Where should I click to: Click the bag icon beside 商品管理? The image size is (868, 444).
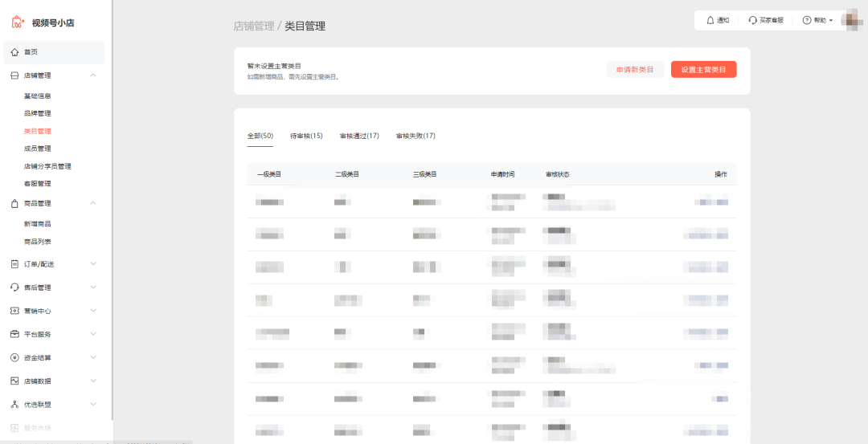point(14,203)
